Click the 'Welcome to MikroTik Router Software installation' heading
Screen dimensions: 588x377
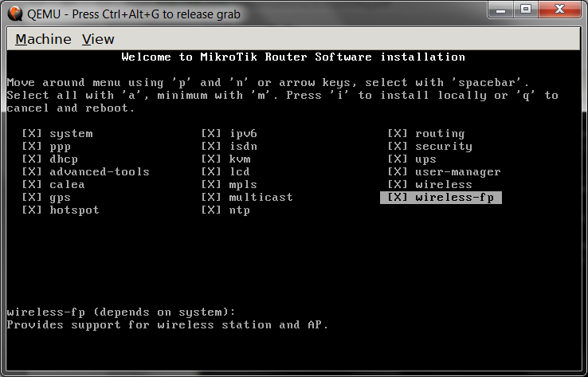[x=293, y=57]
